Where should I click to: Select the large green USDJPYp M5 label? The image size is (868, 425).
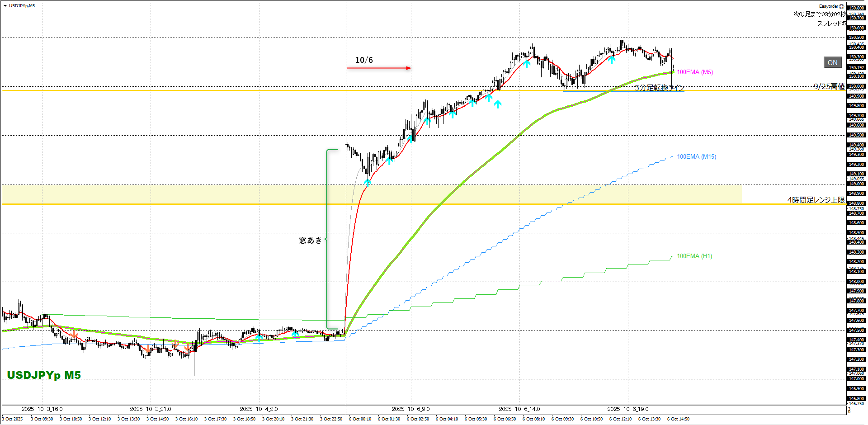pos(44,375)
